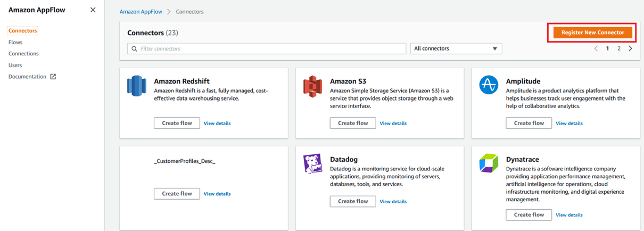Jump to page 2 of connectors
The height and width of the screenshot is (231, 644).
(619, 48)
